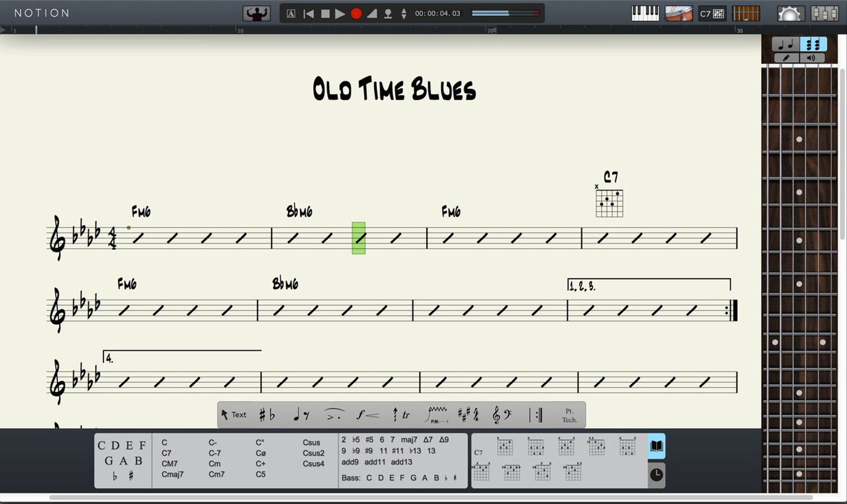Rewind to the beginning of score
Viewport: 847px width, 504px height.
308,14
